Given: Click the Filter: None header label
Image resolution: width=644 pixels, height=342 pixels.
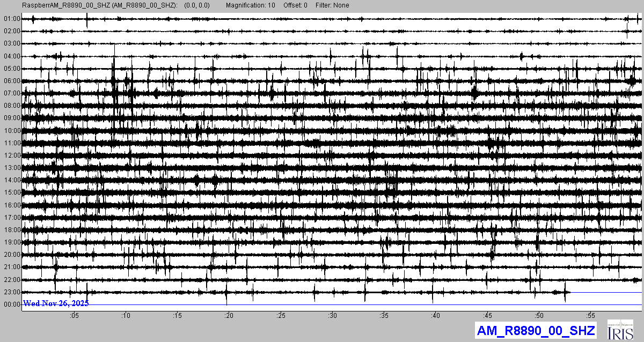Looking at the screenshot, I should click(332, 5).
